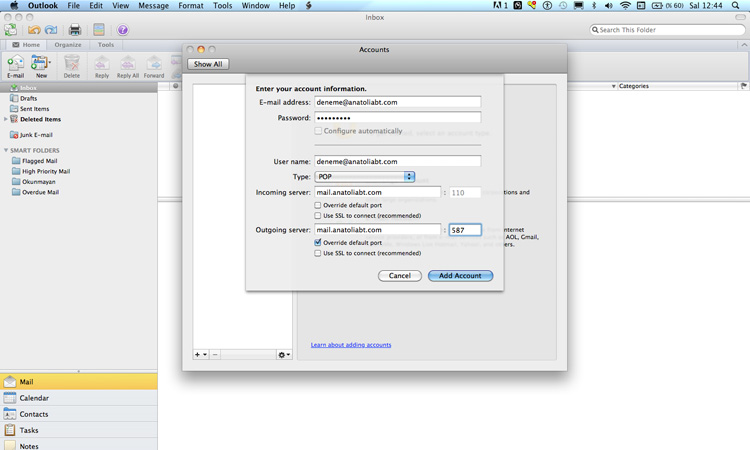The width and height of the screenshot is (750, 450).
Task: Click the Script menu icon
Action: pyautogui.click(x=309, y=6)
